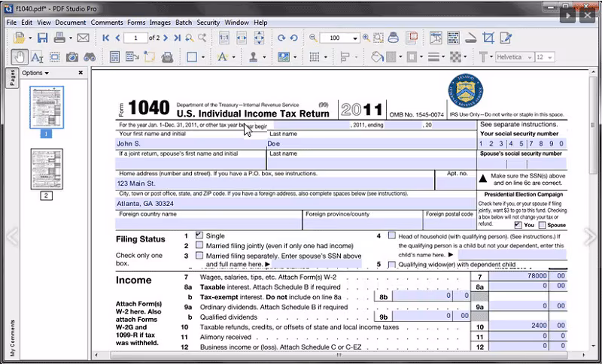
Task: Open the File menu
Action: (x=11, y=23)
